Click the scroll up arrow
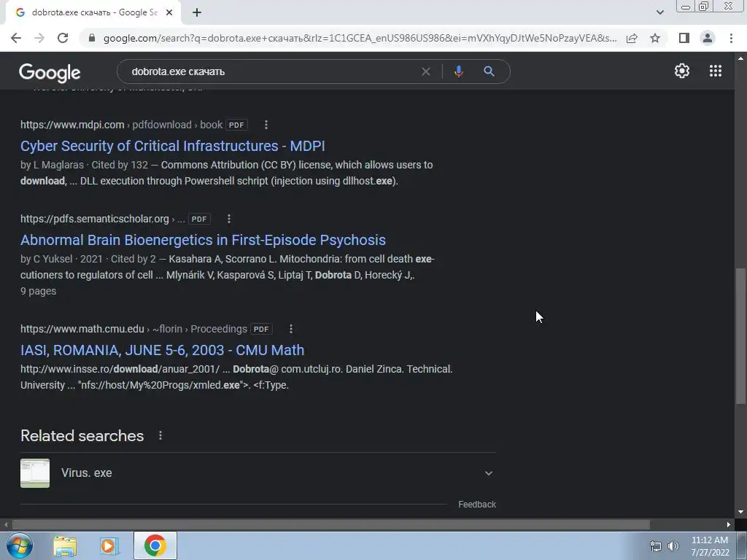Image resolution: width=747 pixels, height=560 pixels. click(740, 58)
